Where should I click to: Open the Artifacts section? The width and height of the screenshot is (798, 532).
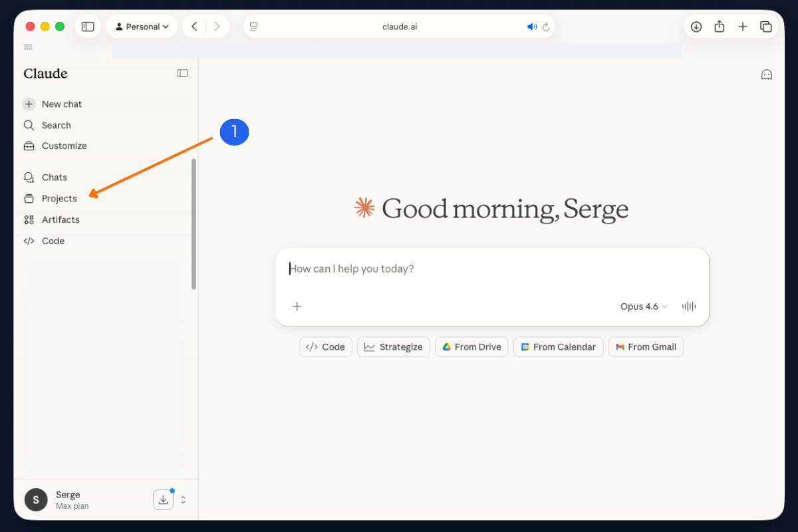pyautogui.click(x=51, y=219)
